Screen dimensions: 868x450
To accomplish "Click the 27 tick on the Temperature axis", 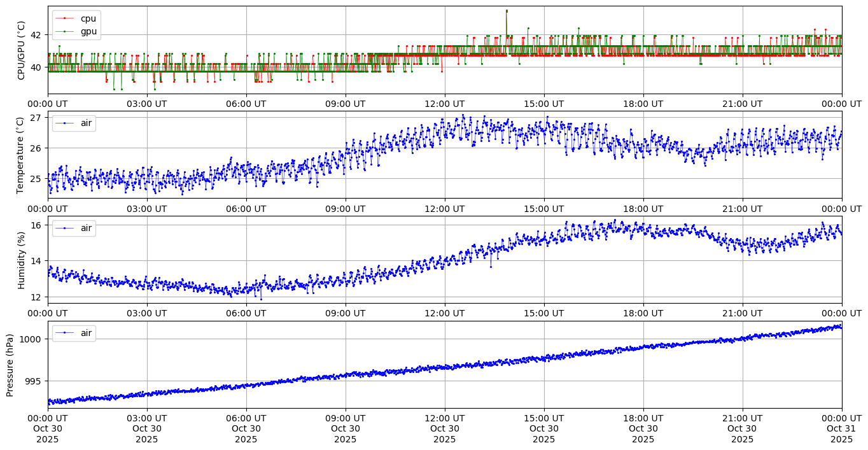I will (x=36, y=118).
